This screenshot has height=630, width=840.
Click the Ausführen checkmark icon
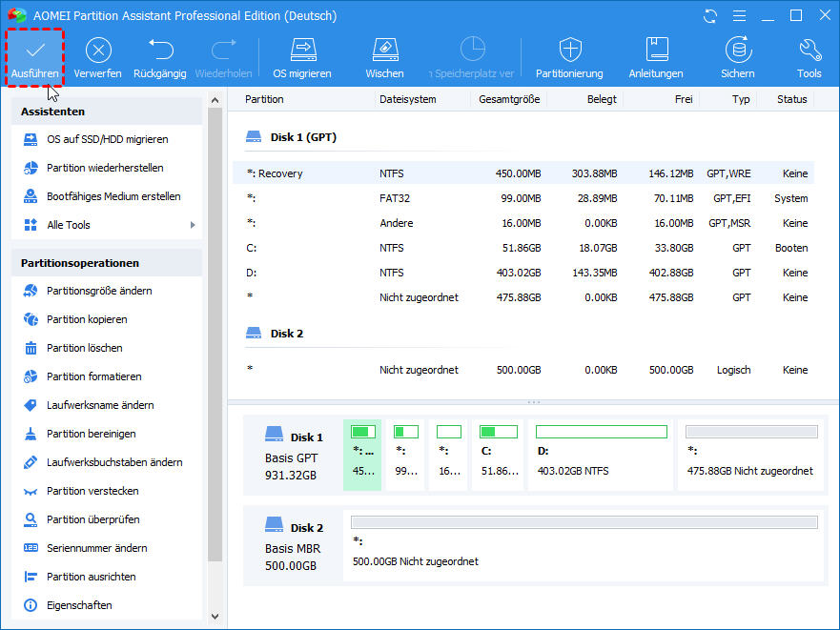coord(35,50)
